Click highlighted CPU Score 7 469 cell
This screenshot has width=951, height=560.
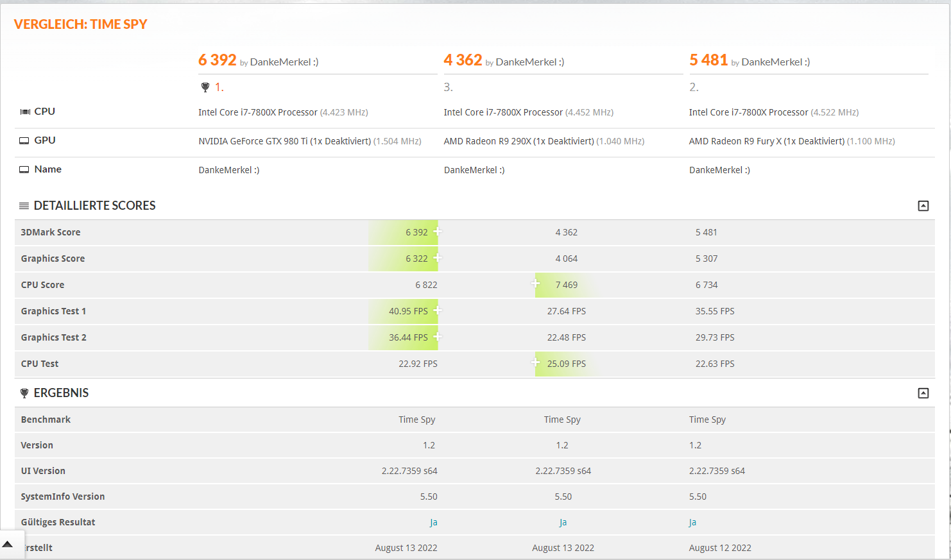567,285
